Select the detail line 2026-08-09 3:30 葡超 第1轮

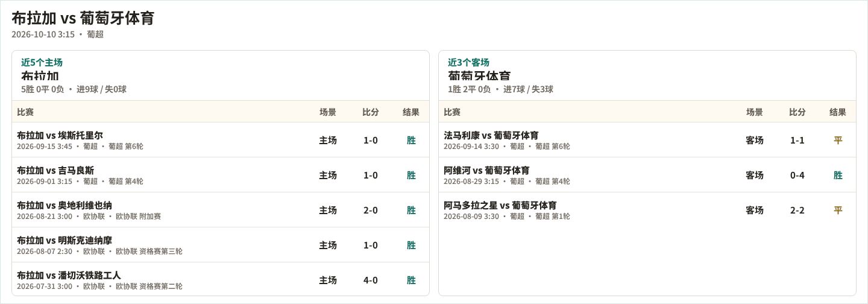tap(506, 216)
